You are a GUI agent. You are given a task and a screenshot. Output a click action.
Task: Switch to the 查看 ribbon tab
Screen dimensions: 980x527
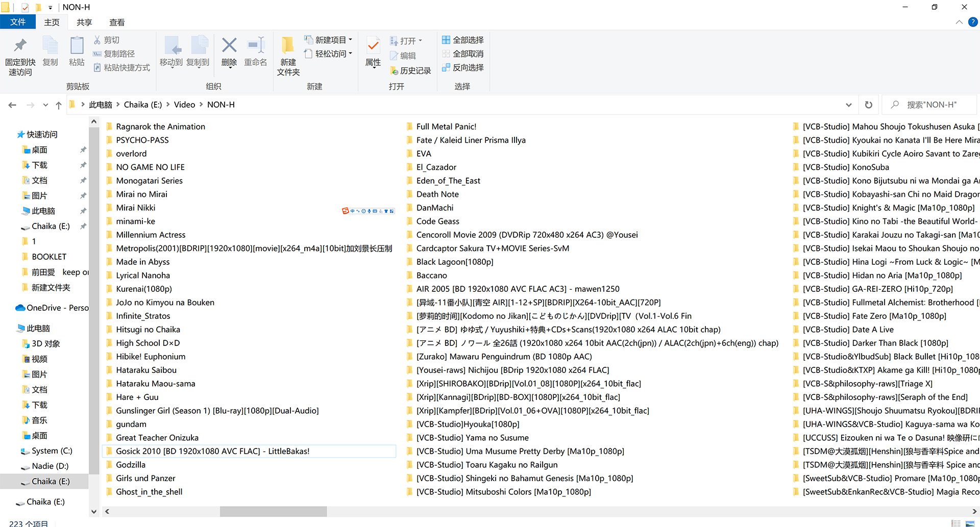pos(117,22)
